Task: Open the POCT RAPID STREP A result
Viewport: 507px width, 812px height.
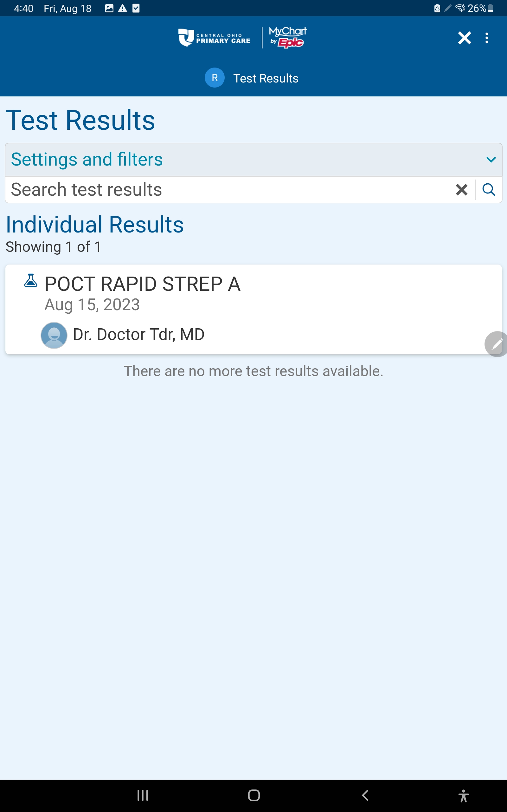Action: (x=253, y=309)
